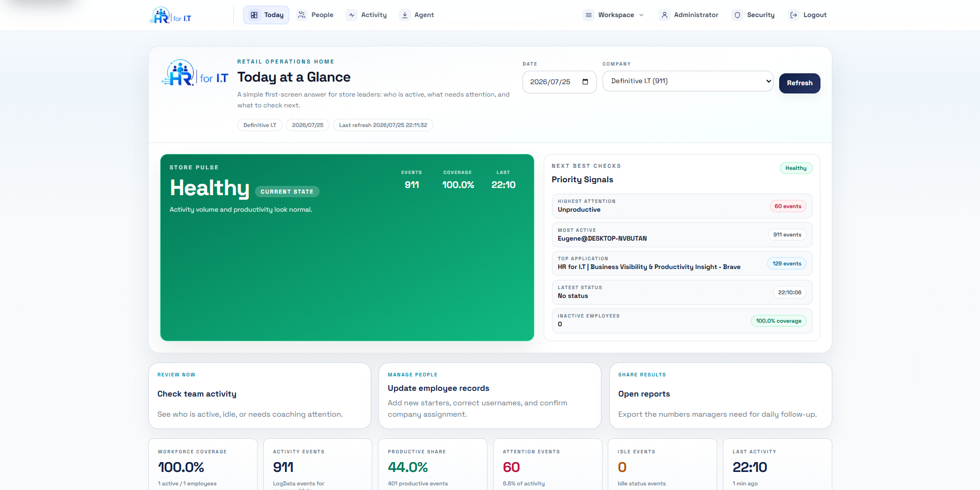This screenshot has height=490, width=980.
Task: Click the 2026/07/25 date chip
Action: pos(308,125)
